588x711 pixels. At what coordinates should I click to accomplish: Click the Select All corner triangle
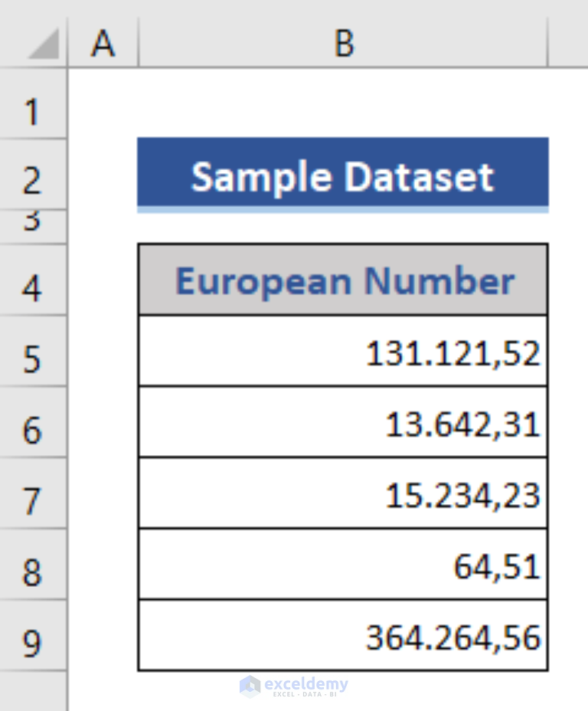[x=44, y=44]
